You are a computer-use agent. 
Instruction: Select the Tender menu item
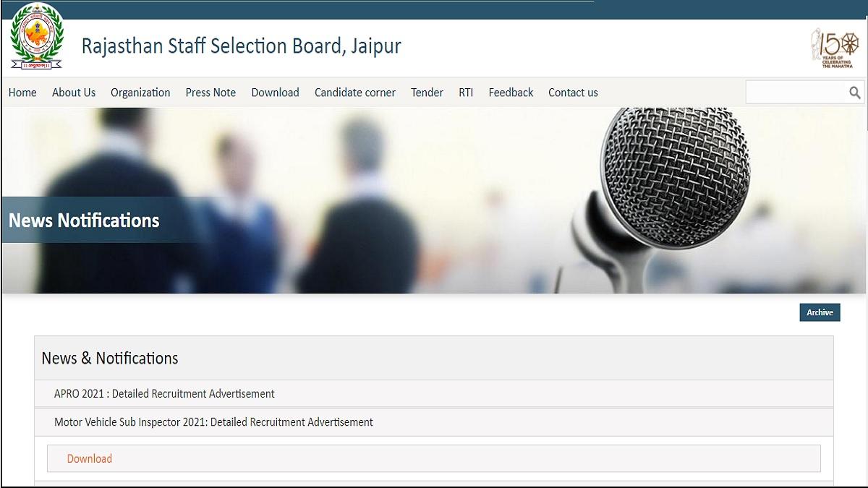[427, 93]
